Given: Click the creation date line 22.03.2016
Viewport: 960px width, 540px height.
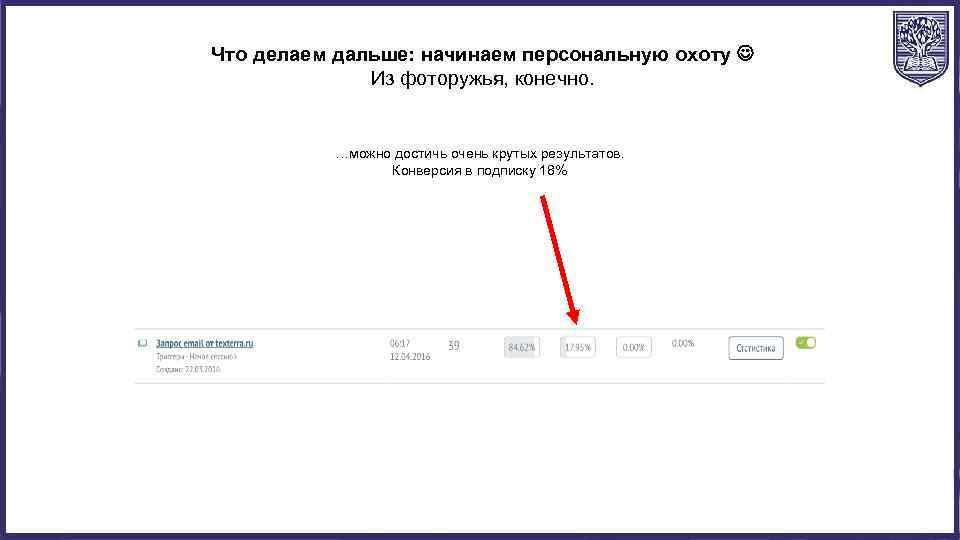Looking at the screenshot, I should pos(188,369).
